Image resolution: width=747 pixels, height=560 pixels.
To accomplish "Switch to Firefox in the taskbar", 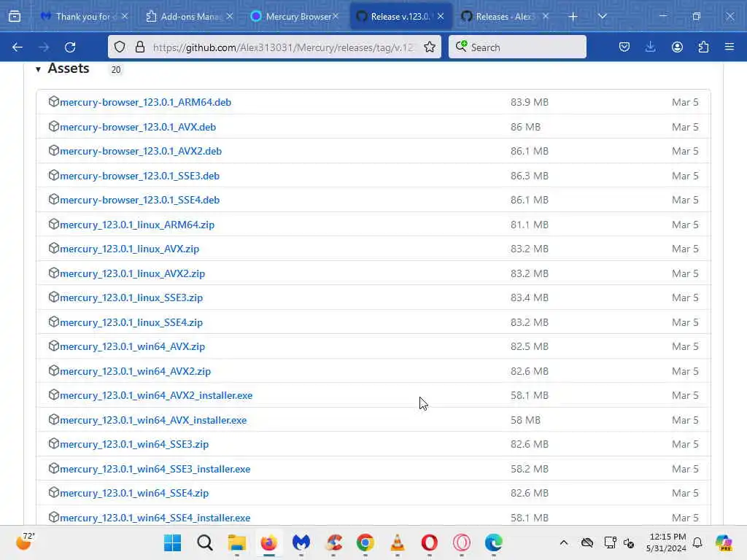I will pos(269,542).
